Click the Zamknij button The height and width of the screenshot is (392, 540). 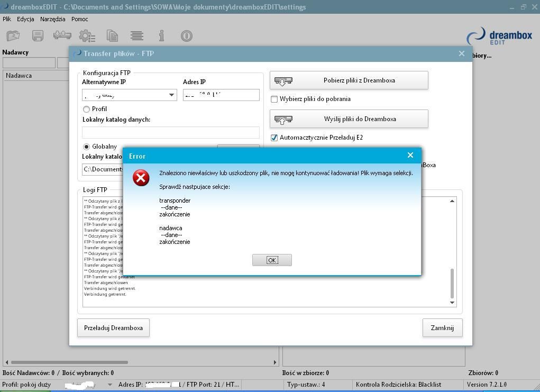point(442,328)
